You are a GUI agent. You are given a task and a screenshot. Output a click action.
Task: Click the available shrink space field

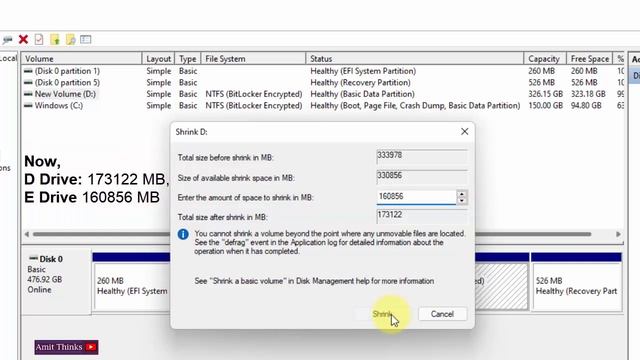[x=422, y=176]
